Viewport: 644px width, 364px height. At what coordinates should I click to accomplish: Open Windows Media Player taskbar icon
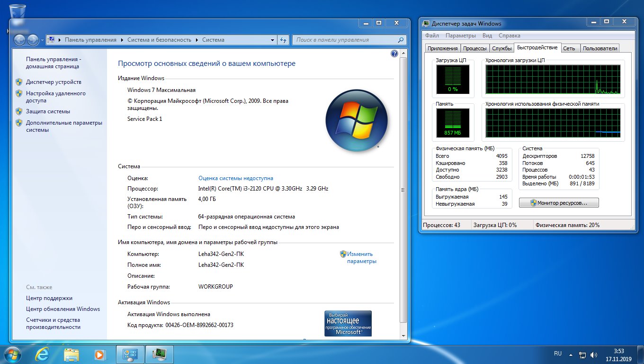click(x=100, y=354)
